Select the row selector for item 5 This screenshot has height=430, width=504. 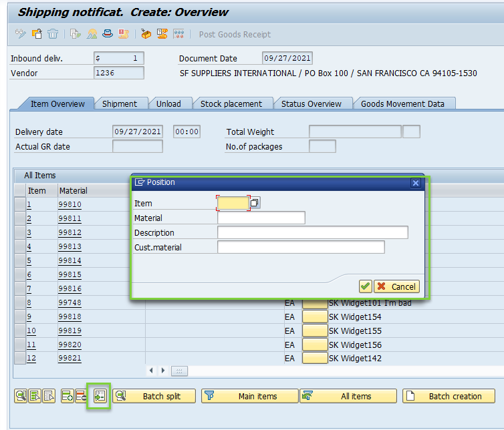[x=20, y=260]
